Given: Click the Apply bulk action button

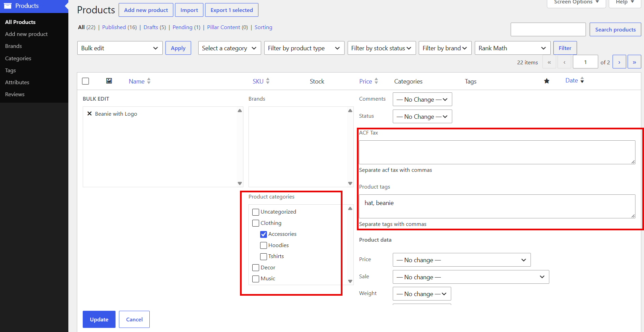Looking at the screenshot, I should tap(178, 48).
